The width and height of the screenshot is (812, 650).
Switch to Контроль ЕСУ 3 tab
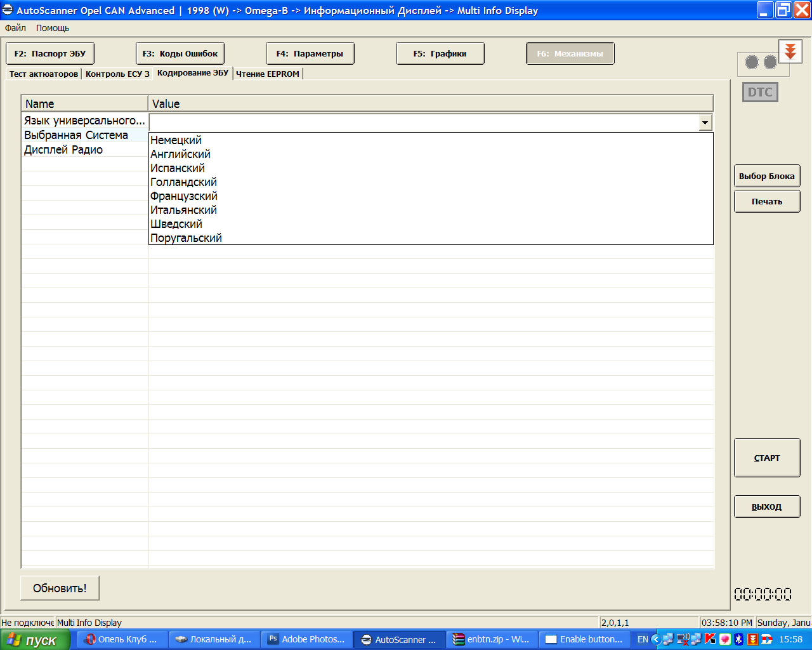[x=117, y=74]
